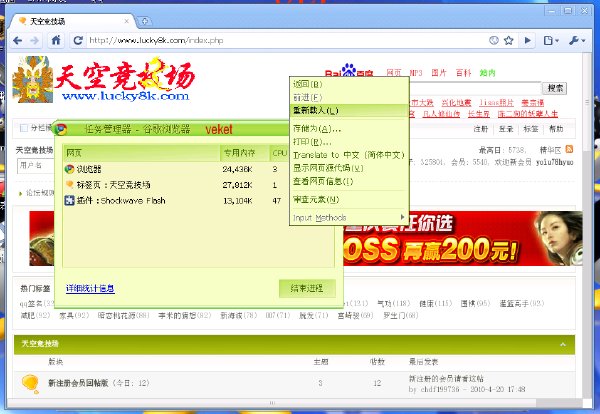Choose 重新载入(L) in context menu
The height and width of the screenshot is (414, 600).
pos(349,111)
